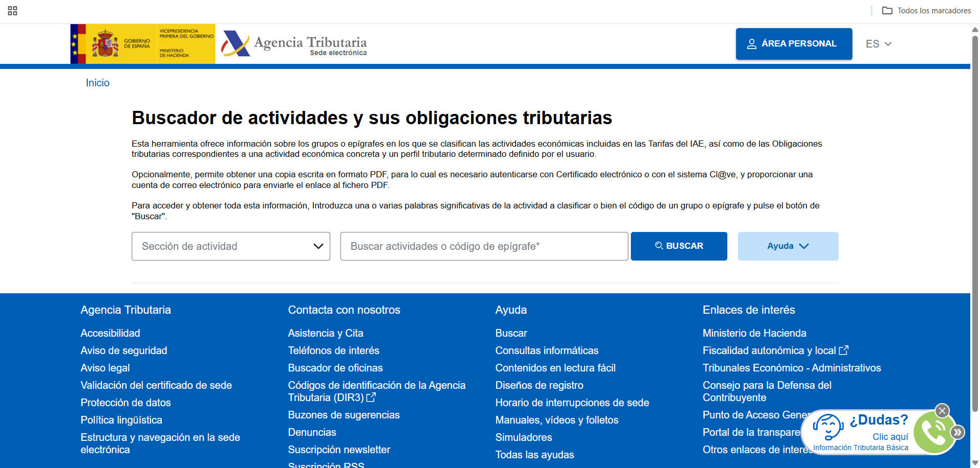The height and width of the screenshot is (468, 980).
Task: Open the Simuladores footer link
Action: coord(524,437)
